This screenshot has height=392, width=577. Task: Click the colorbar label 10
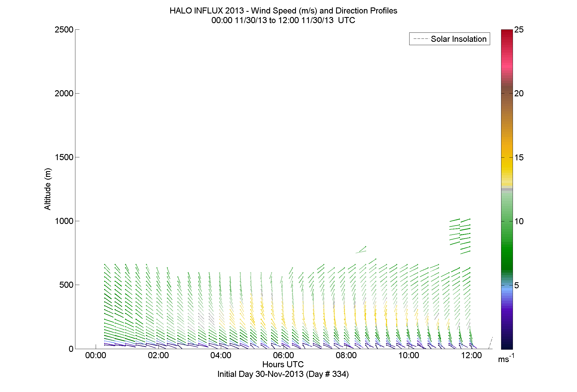click(x=519, y=221)
